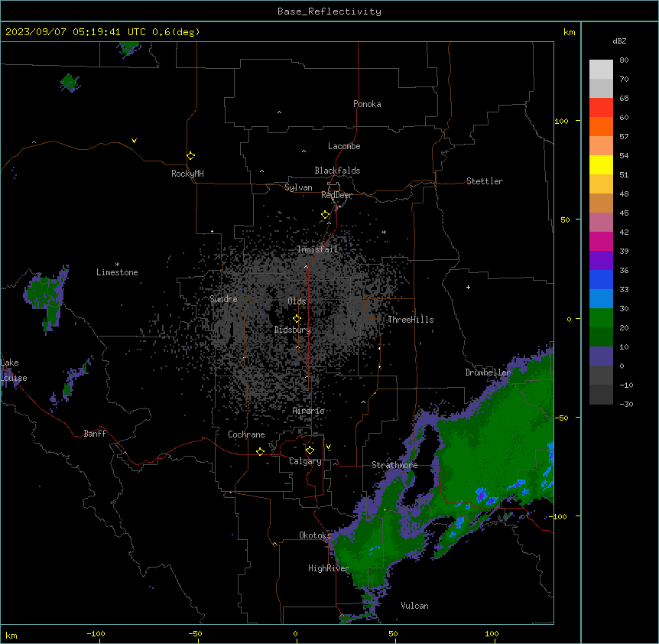The width and height of the screenshot is (659, 644).
Task: Click the Didsbury town label
Action: click(293, 330)
